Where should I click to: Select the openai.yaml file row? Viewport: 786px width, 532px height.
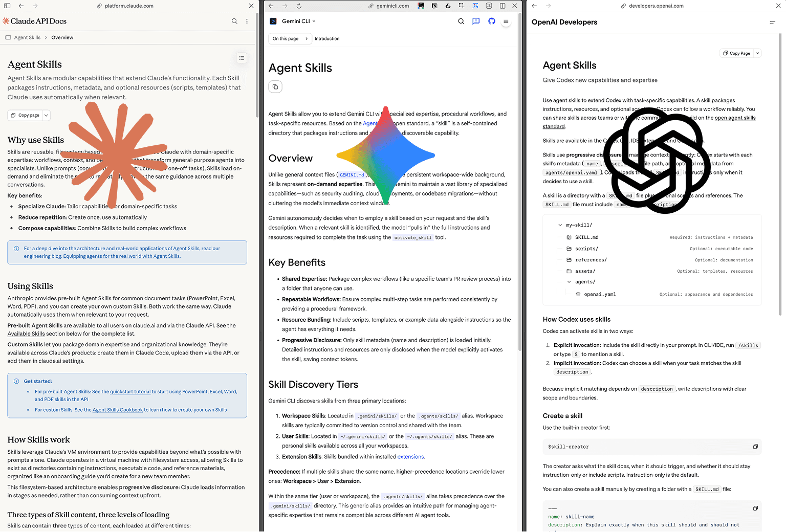click(x=664, y=294)
